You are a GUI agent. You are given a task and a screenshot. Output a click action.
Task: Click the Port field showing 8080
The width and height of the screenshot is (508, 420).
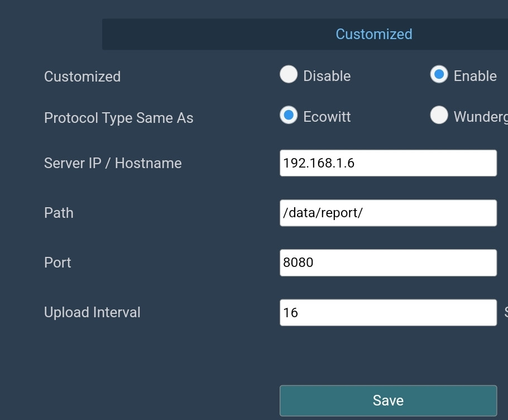(388, 262)
